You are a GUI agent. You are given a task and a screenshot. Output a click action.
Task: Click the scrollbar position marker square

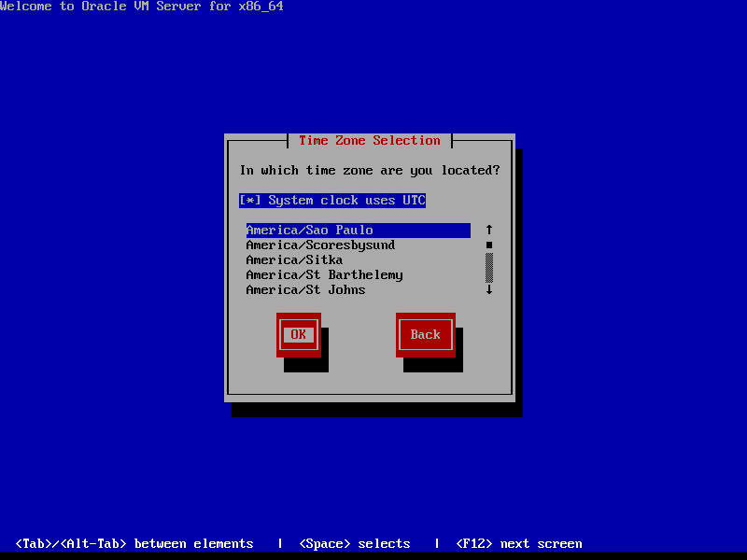[x=488, y=245]
